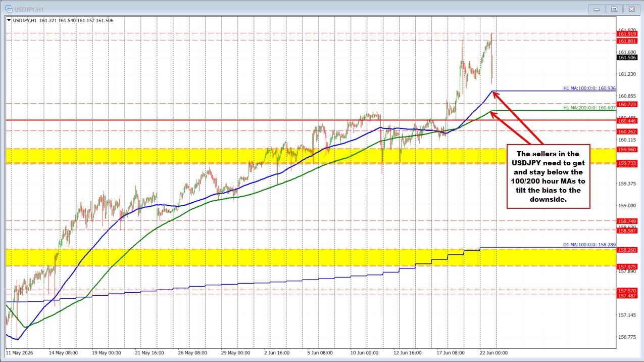Click the red price level label 159.960
Viewport: 644px width, 362px height.
[x=627, y=149]
